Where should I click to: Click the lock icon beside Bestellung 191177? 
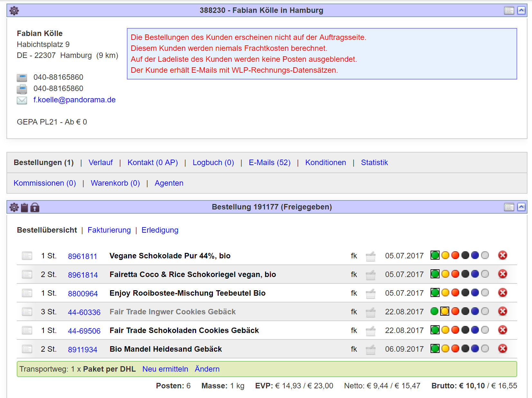pos(35,208)
